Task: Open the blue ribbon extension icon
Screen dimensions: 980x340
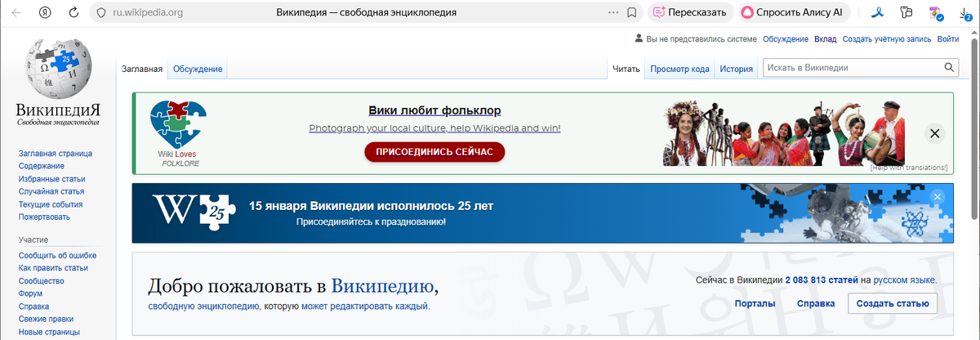Action: point(880,12)
